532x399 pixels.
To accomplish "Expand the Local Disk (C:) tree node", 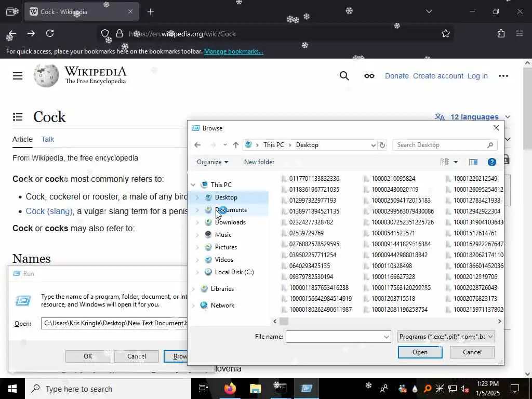I will [197, 272].
